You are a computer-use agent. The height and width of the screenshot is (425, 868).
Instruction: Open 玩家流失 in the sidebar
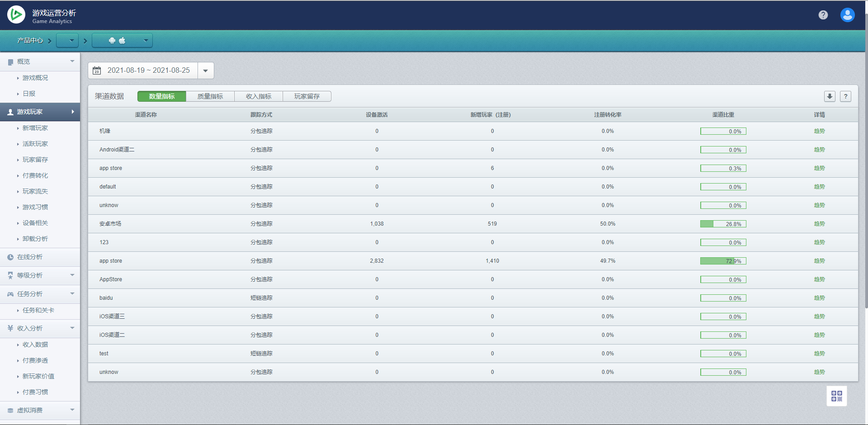coord(35,191)
